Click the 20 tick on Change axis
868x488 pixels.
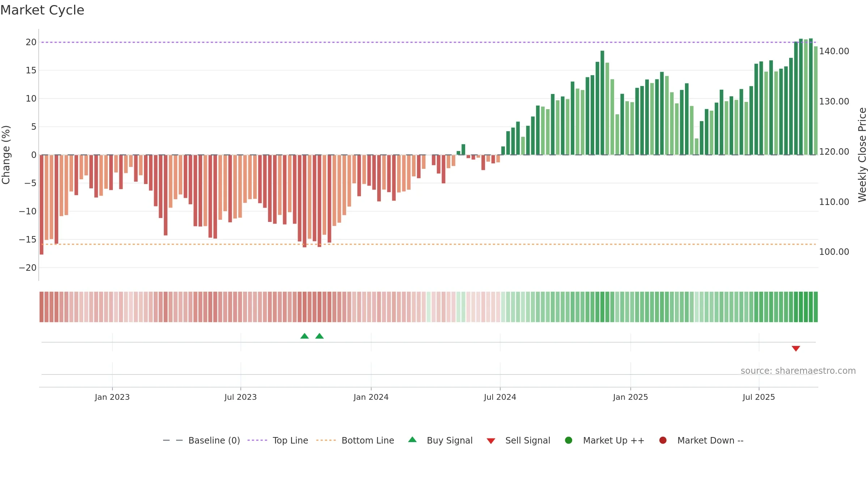click(31, 42)
